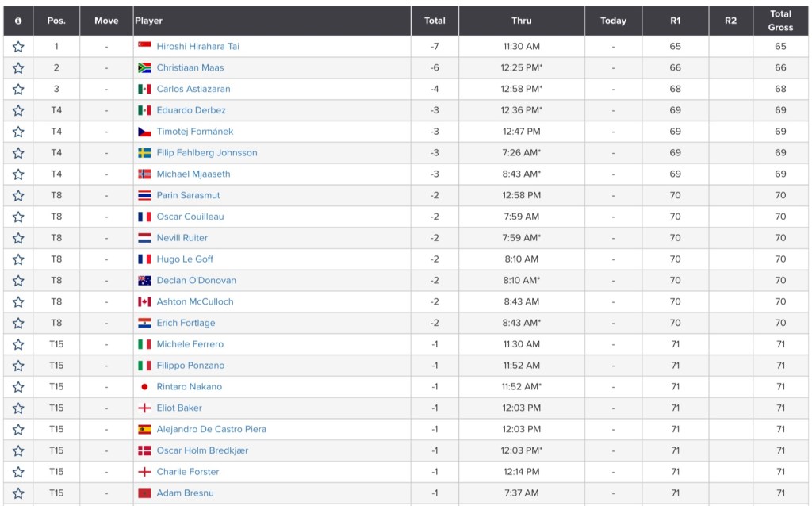Image resolution: width=812 pixels, height=506 pixels.
Task: Toggle the favorite star for Christiaan Maas
Action: pyautogui.click(x=18, y=68)
